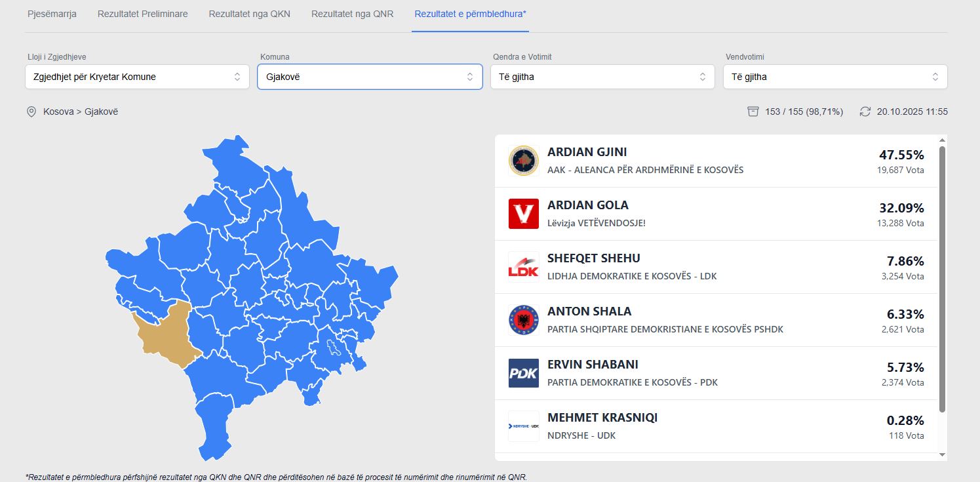Click the PDK logo next to Ervin Shabani
This screenshot has height=482, width=980.
522,373
